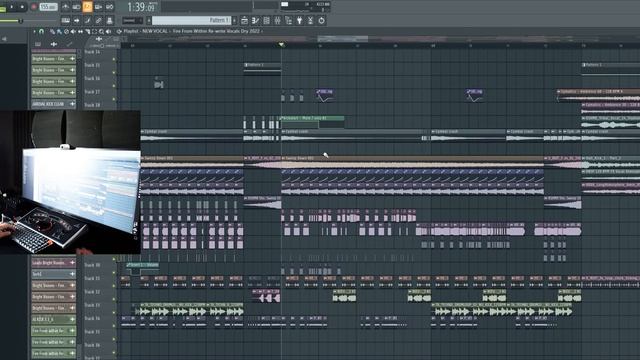The height and width of the screenshot is (360, 640).
Task: Select the playlist Select tool
Action: pyautogui.click(x=94, y=31)
